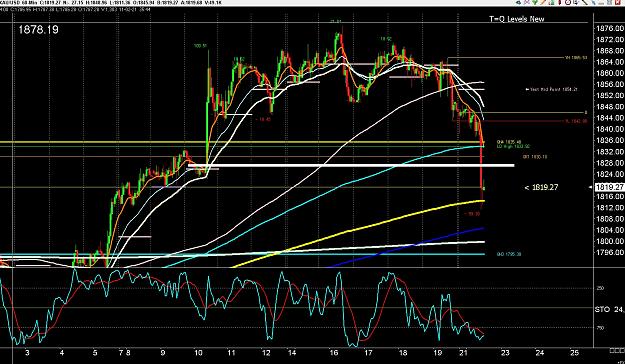Image resolution: width=625 pixels, height=364 pixels.
Task: Click the 1848.00 price axis label
Action: 609,107
